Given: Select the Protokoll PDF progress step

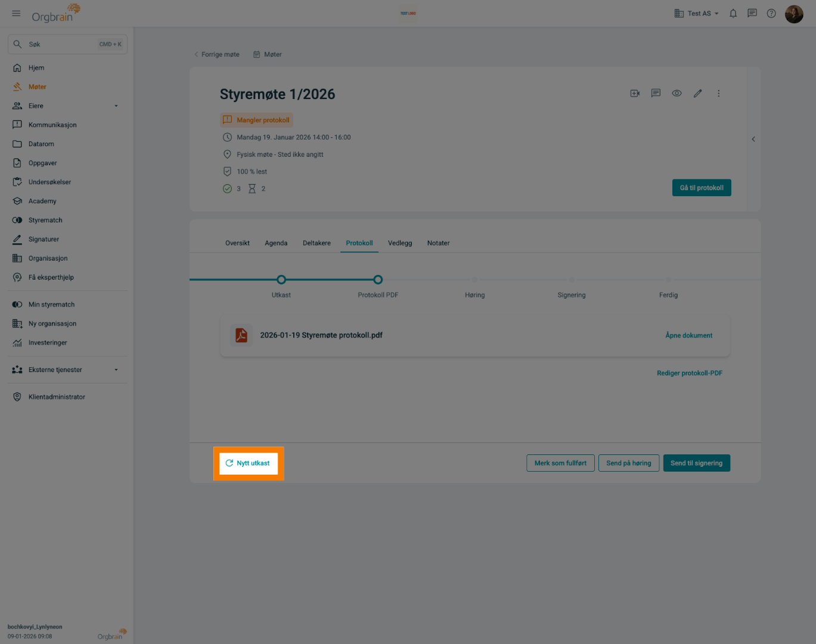Looking at the screenshot, I should click(378, 280).
